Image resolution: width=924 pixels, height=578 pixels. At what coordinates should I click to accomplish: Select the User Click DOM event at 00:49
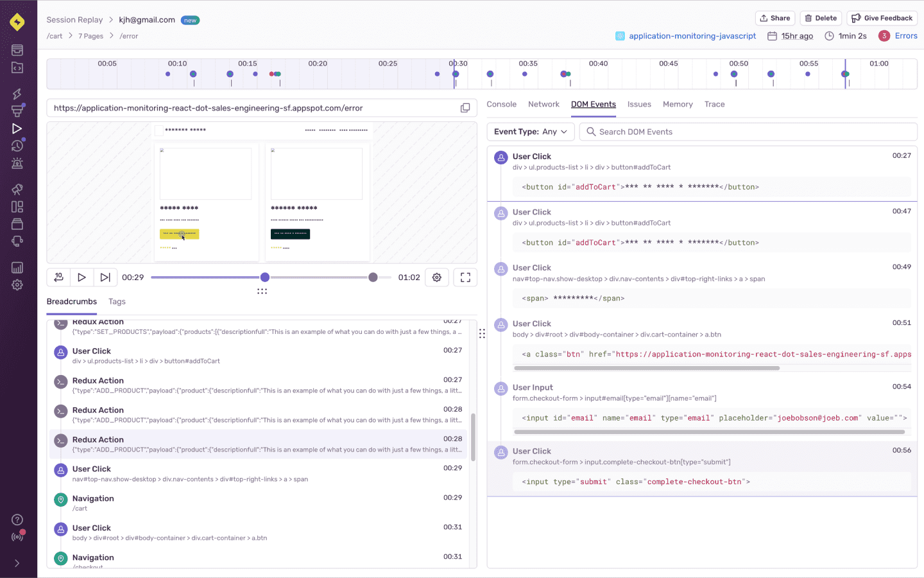pyautogui.click(x=703, y=285)
